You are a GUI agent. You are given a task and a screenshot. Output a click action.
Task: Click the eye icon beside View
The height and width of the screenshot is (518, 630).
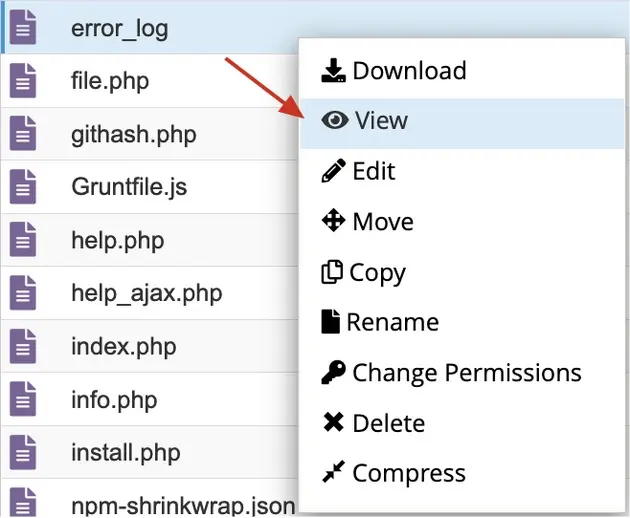(x=334, y=121)
